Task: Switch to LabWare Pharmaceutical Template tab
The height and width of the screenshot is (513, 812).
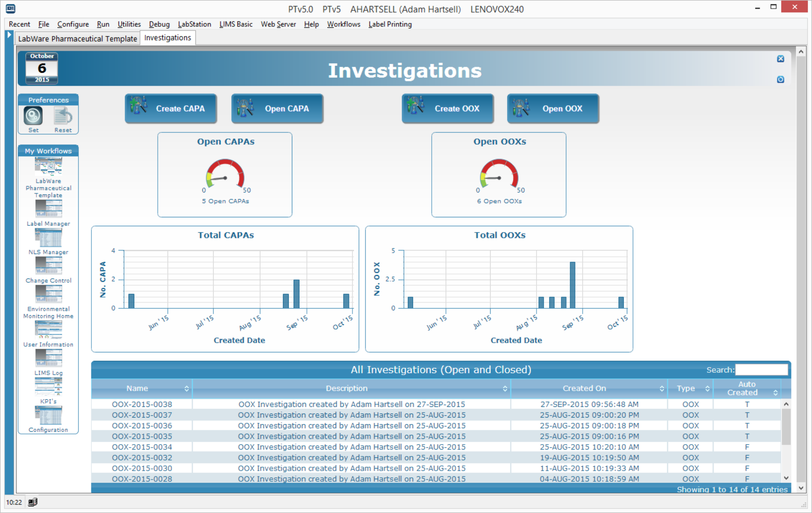Action: [77, 38]
